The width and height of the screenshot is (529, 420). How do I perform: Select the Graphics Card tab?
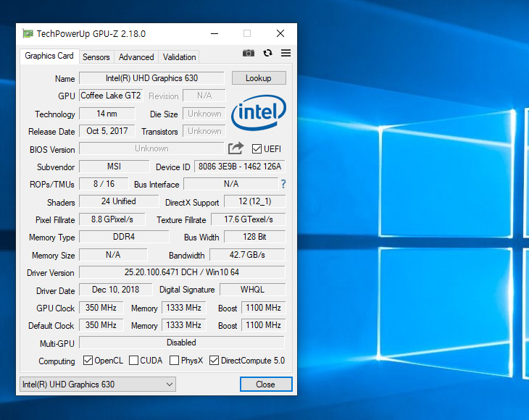pyautogui.click(x=49, y=56)
